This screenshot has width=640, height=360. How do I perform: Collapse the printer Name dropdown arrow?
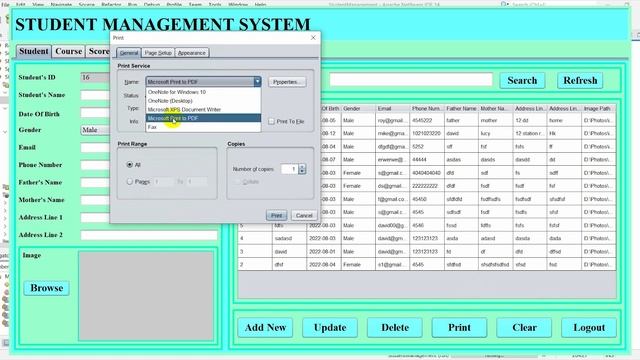257,82
